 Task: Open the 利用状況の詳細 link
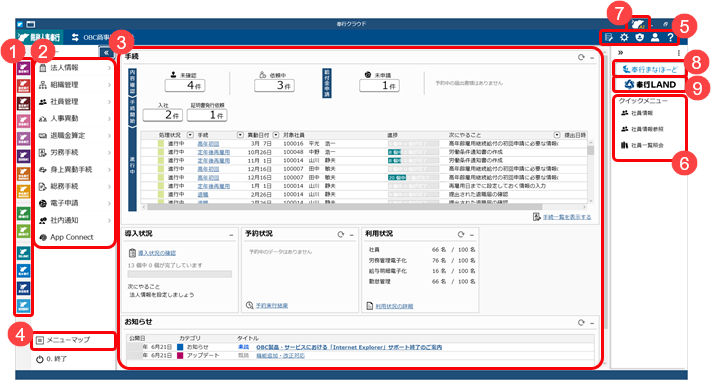(x=394, y=307)
